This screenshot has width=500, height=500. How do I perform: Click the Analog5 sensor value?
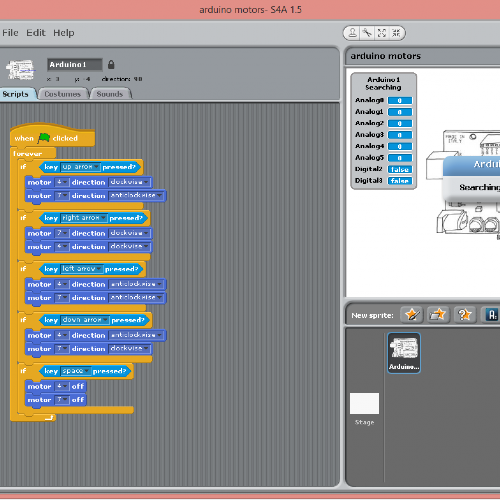[x=400, y=158]
